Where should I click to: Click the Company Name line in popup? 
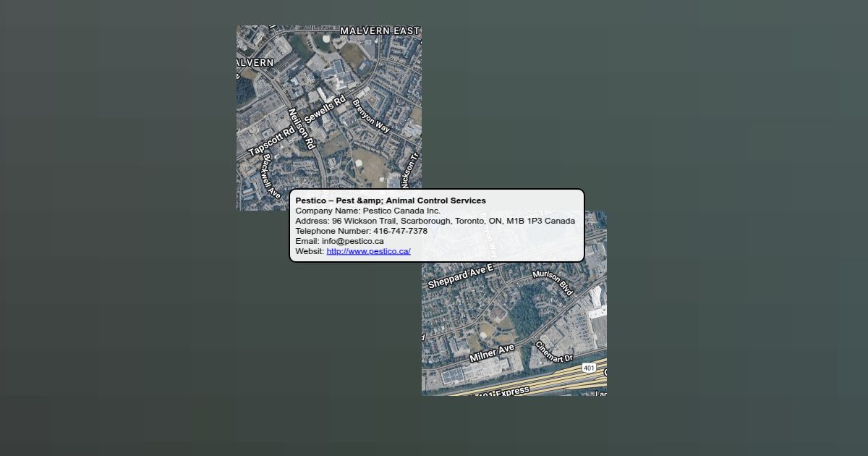coord(367,211)
